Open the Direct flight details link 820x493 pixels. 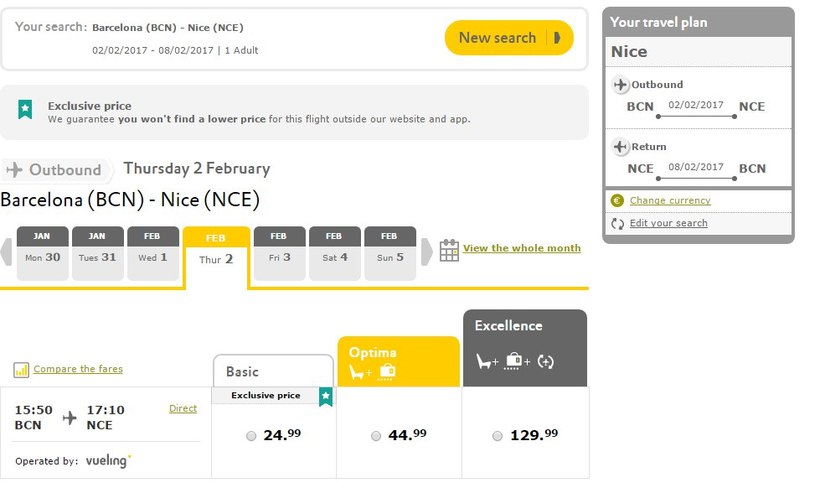click(183, 408)
